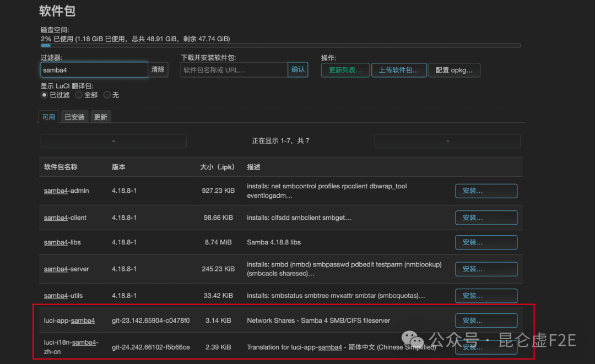Click the 2.39 KiB size cell
This screenshot has width=595, height=364.
pyautogui.click(x=218, y=347)
